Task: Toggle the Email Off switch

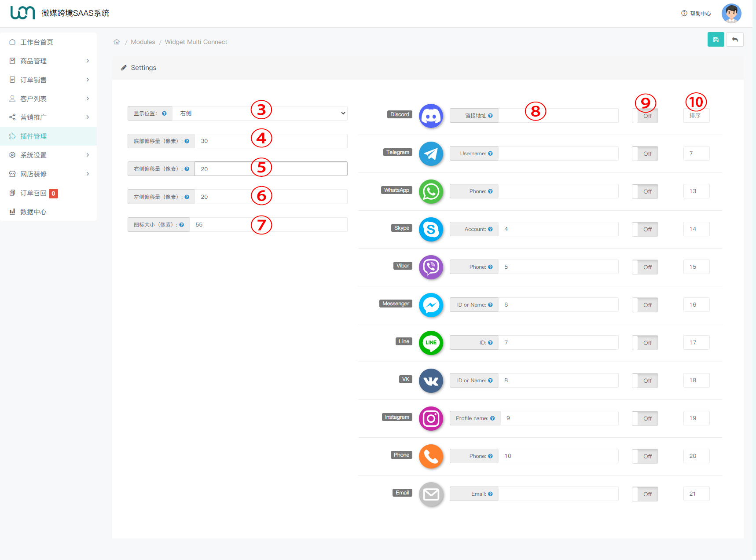Action: click(x=645, y=494)
